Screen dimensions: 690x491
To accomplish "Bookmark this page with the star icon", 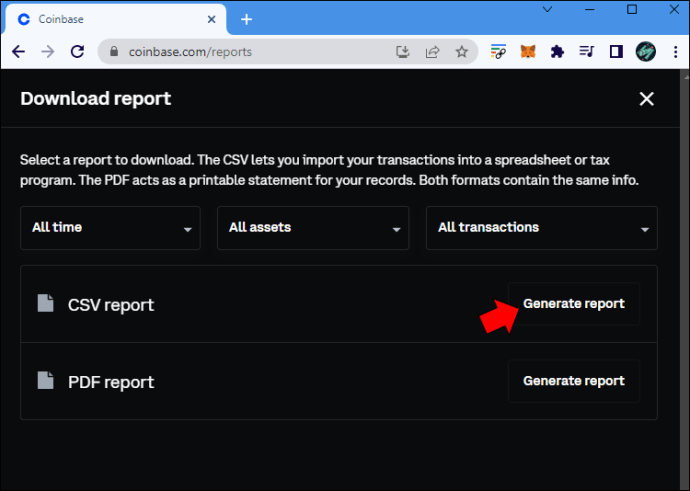I will (462, 52).
